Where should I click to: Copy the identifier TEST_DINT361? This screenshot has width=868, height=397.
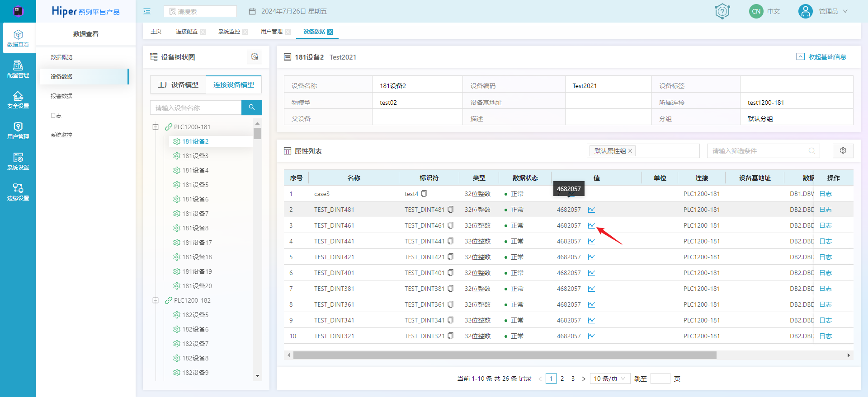click(x=451, y=304)
